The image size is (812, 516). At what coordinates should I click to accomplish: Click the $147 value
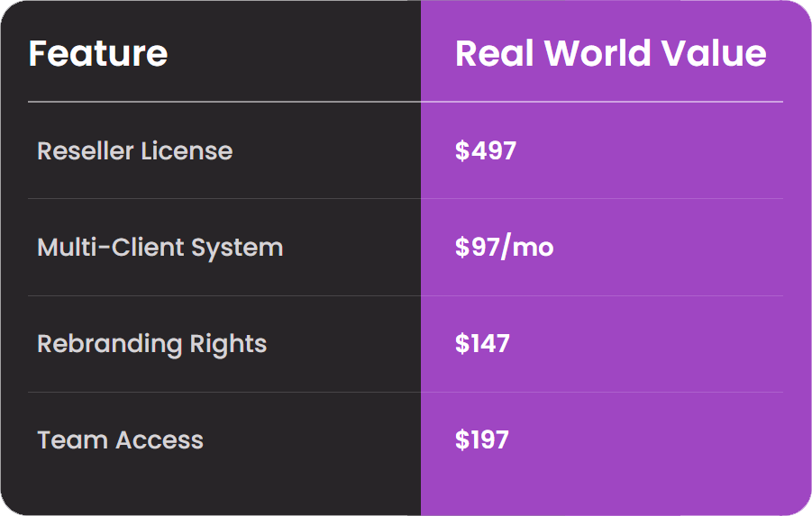tap(482, 344)
